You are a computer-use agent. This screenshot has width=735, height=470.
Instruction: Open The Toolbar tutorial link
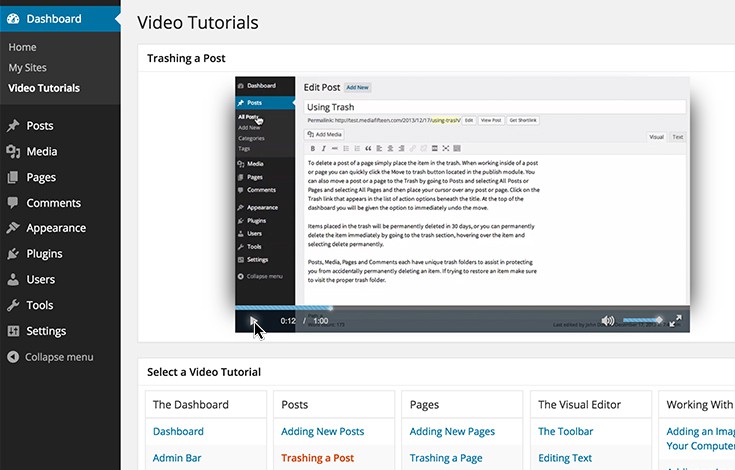pos(565,431)
